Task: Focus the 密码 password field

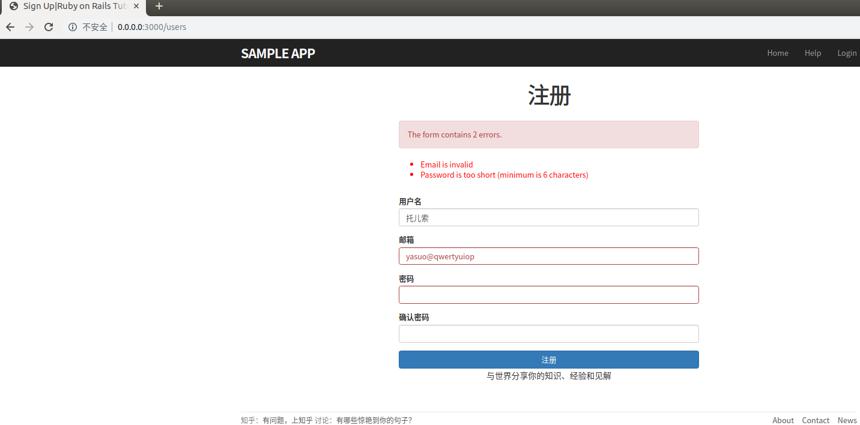Action: click(x=548, y=295)
